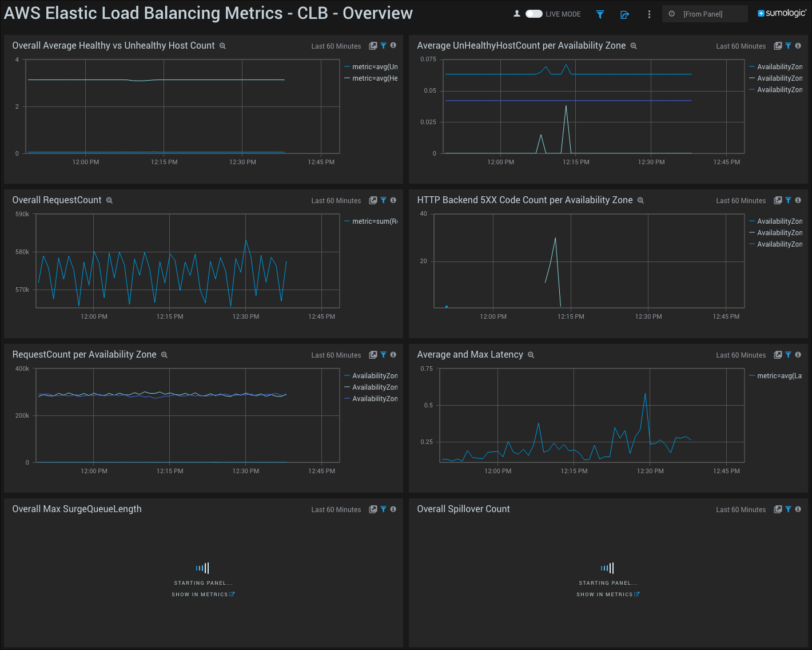Click SHOW IN METRICS under Overall Max SurgeQueueLength
Viewport: 812px width, 650px height.
click(203, 594)
